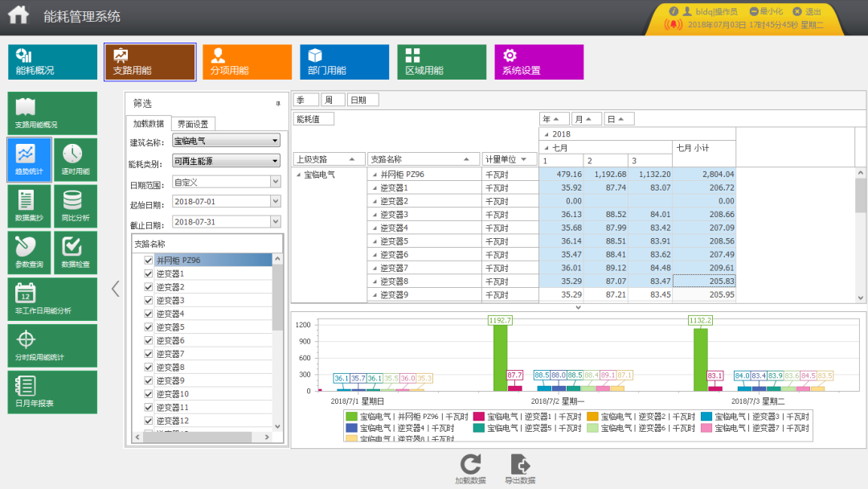Switch to 界面设置 tab
Viewport: 868px width, 489px height.
click(193, 124)
